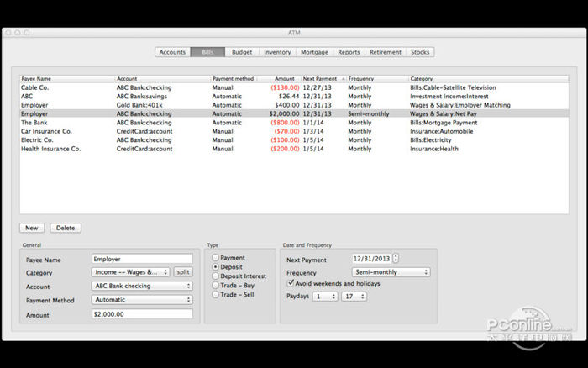Open the Mortgage tab
The height and width of the screenshot is (368, 588).
(x=314, y=52)
